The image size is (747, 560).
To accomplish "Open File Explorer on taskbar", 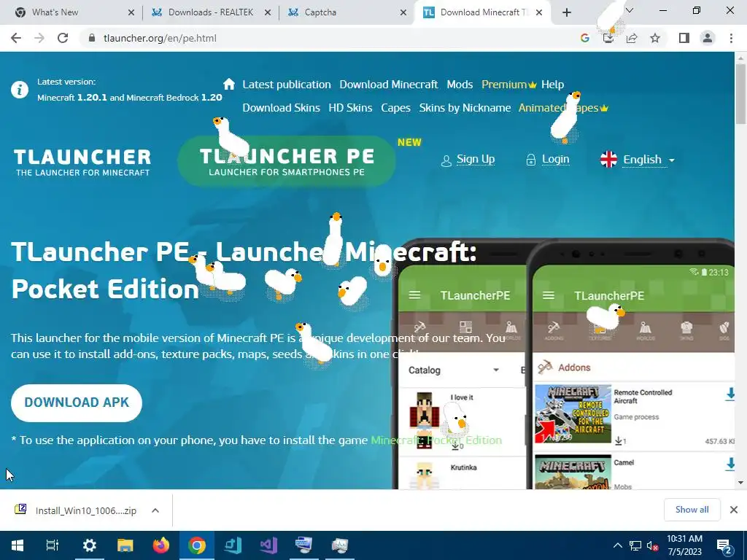I will 125,545.
